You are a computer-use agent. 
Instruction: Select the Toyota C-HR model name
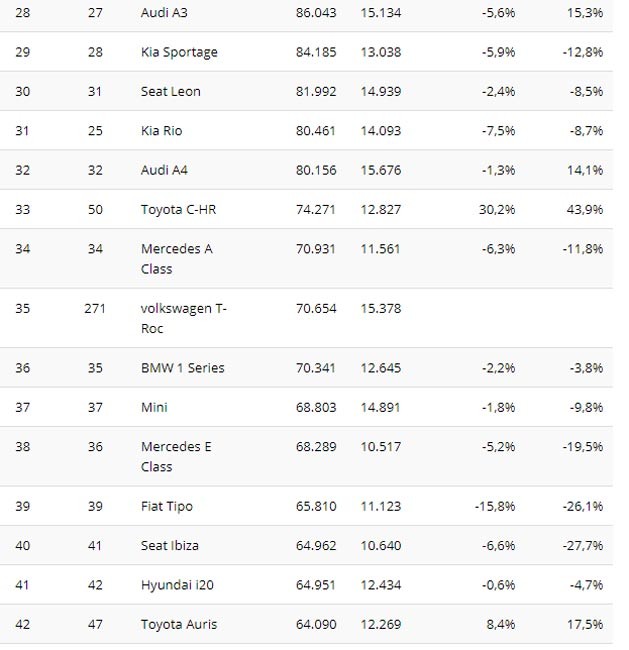tap(179, 210)
